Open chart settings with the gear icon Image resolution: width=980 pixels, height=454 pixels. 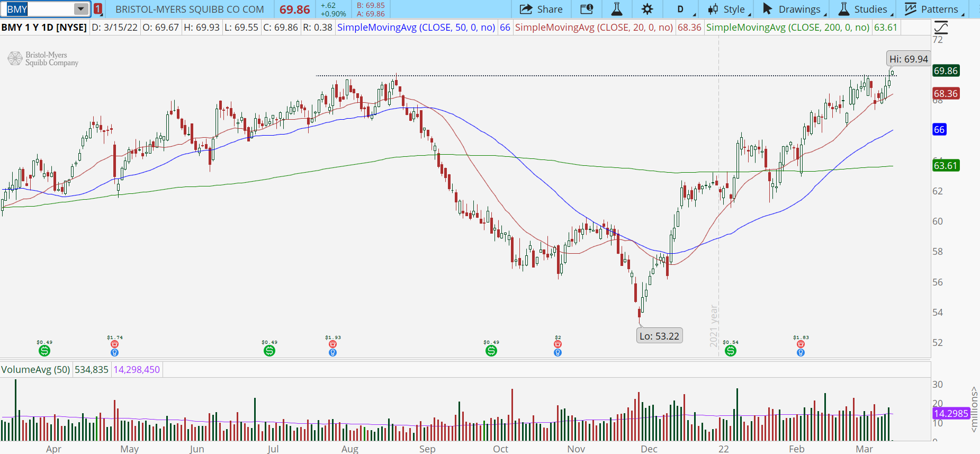coord(647,9)
